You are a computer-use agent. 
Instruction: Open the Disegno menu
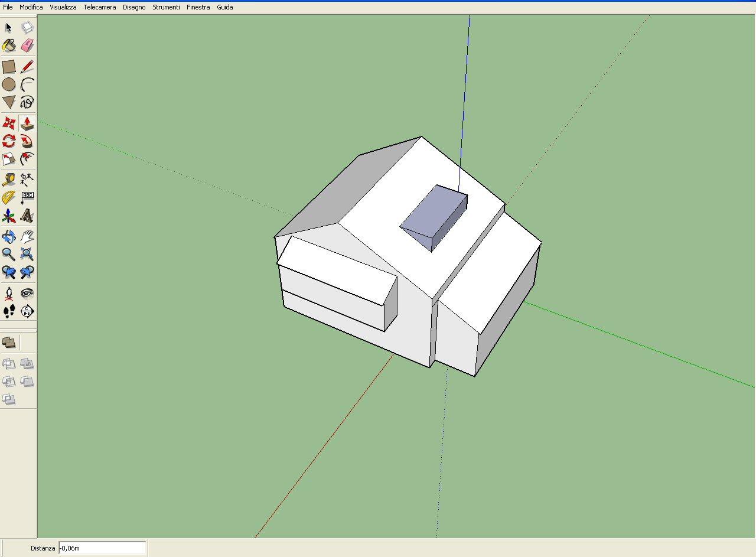click(134, 7)
